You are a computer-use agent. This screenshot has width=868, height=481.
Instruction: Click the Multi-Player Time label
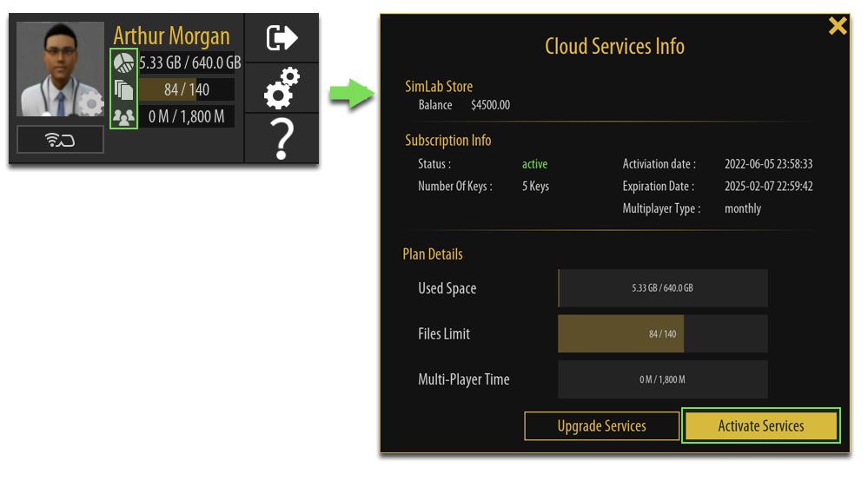464,379
